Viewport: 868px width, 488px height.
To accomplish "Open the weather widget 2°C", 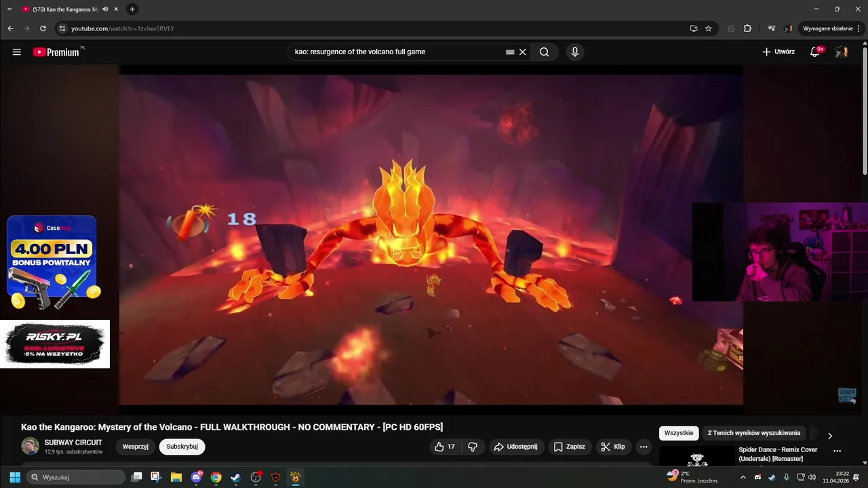I will (692, 477).
